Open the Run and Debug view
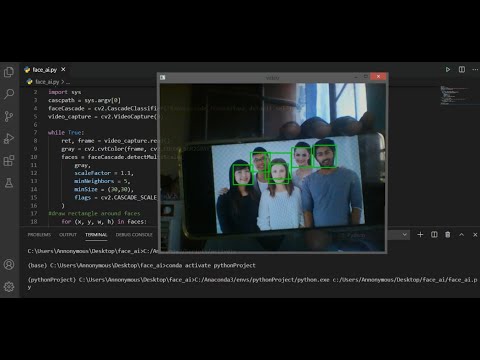The height and width of the screenshot is (360, 480). 9,138
